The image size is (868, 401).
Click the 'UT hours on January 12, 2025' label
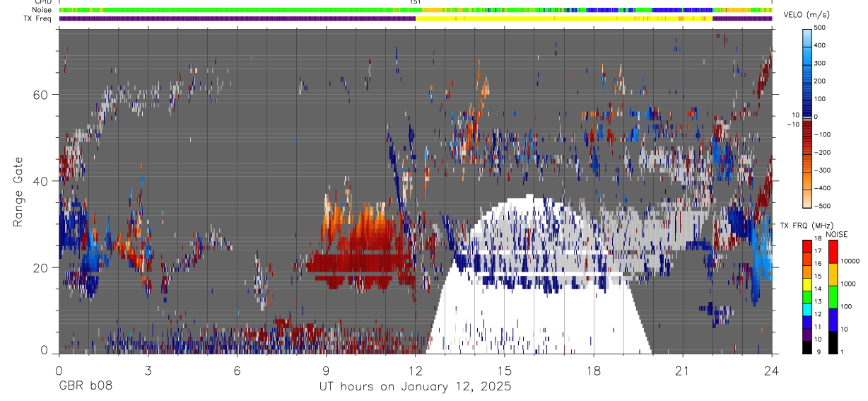pyautogui.click(x=414, y=387)
